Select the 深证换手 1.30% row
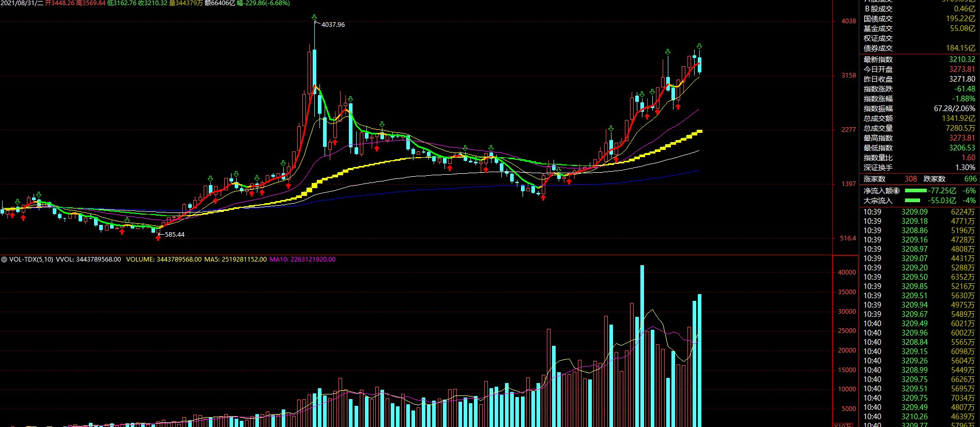980x427 pixels. [x=920, y=167]
